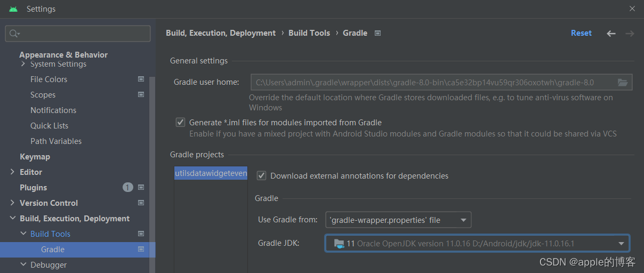The width and height of the screenshot is (644, 273).
Task: Open Keymap settings
Action: point(35,156)
